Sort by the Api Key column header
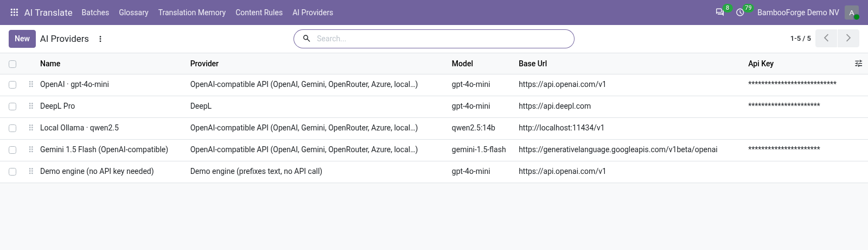Screen dimensions: 868x250 761,64
